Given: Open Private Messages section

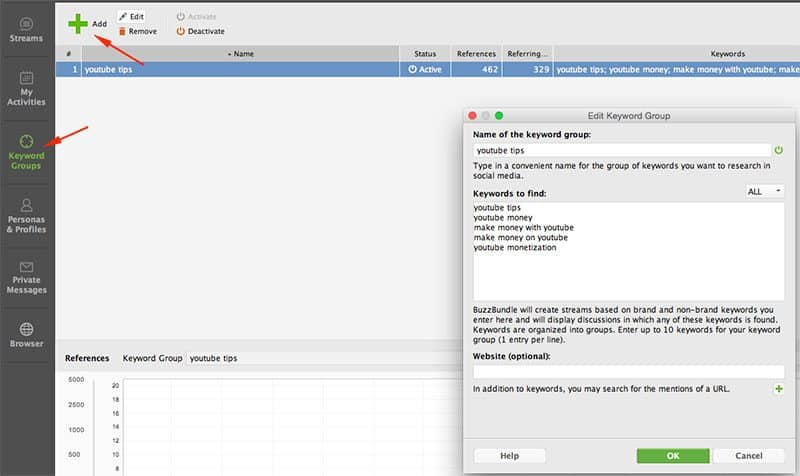Looking at the screenshot, I should [x=26, y=278].
